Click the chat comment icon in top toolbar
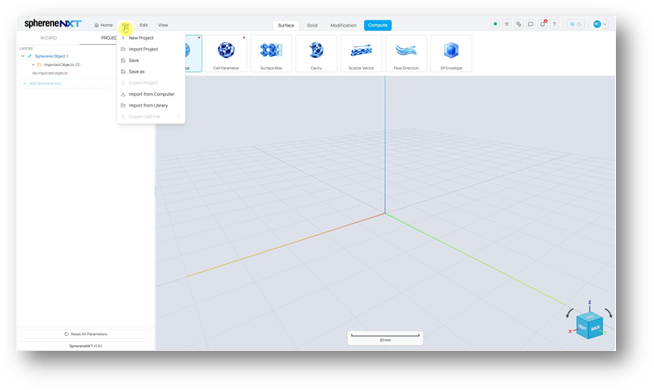This screenshot has height=390, width=654. [x=531, y=24]
